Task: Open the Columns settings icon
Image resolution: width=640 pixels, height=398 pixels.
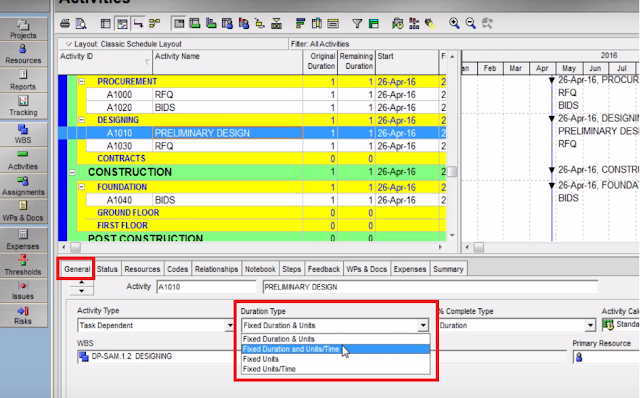Action: [x=317, y=24]
